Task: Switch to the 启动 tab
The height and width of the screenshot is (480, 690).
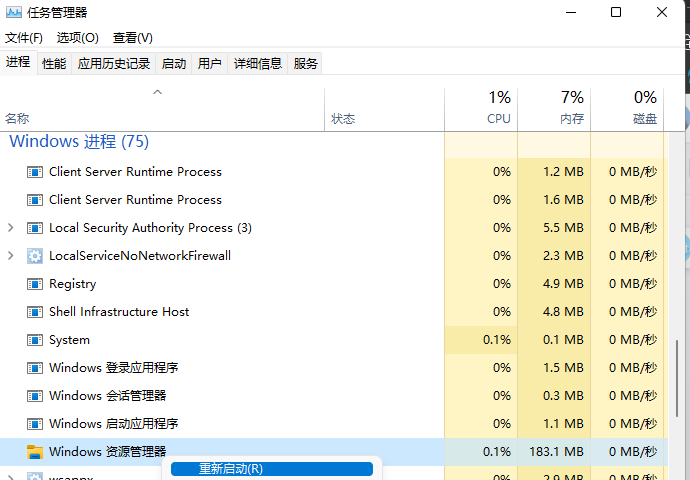Action: pos(173,64)
